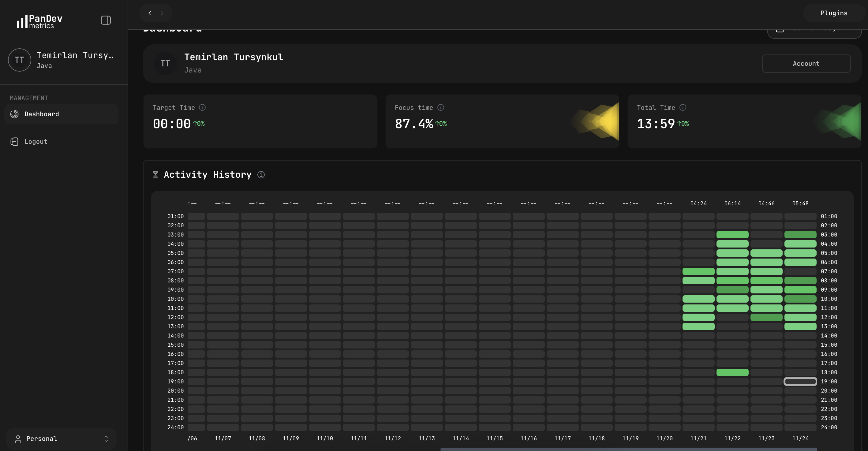Image resolution: width=868 pixels, height=451 pixels.
Task: Navigate back using the left chevron
Action: 150,13
